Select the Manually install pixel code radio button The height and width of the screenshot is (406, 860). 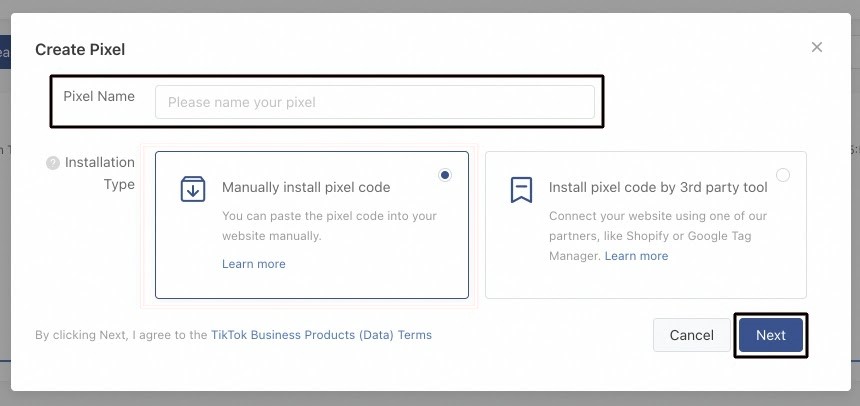click(445, 175)
